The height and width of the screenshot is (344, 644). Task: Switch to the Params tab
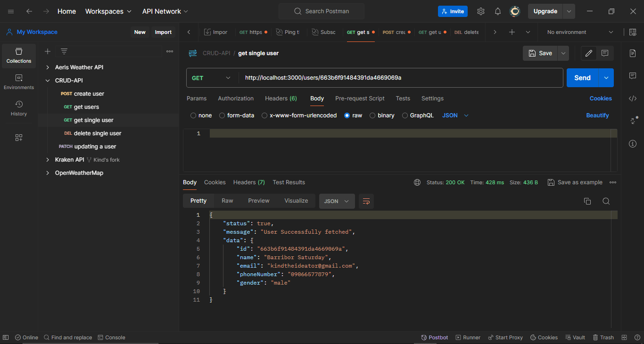(197, 98)
